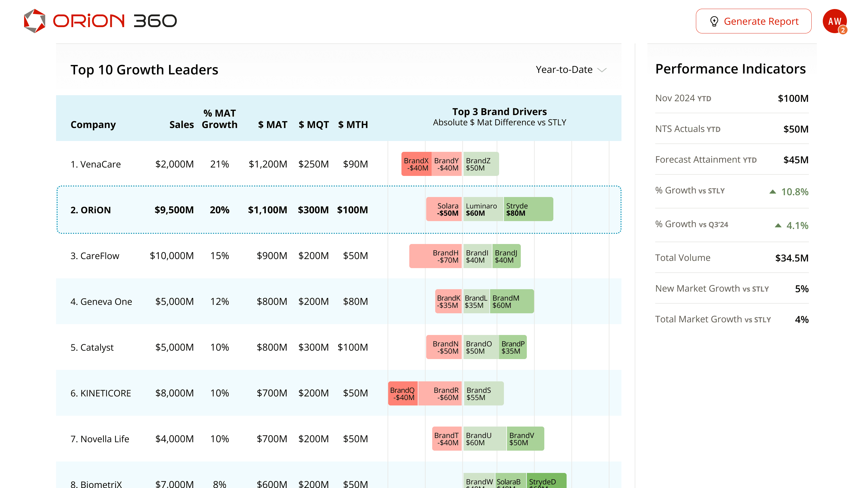Open the AW user avatar
Screen dimensions: 868x488
coord(834,20)
